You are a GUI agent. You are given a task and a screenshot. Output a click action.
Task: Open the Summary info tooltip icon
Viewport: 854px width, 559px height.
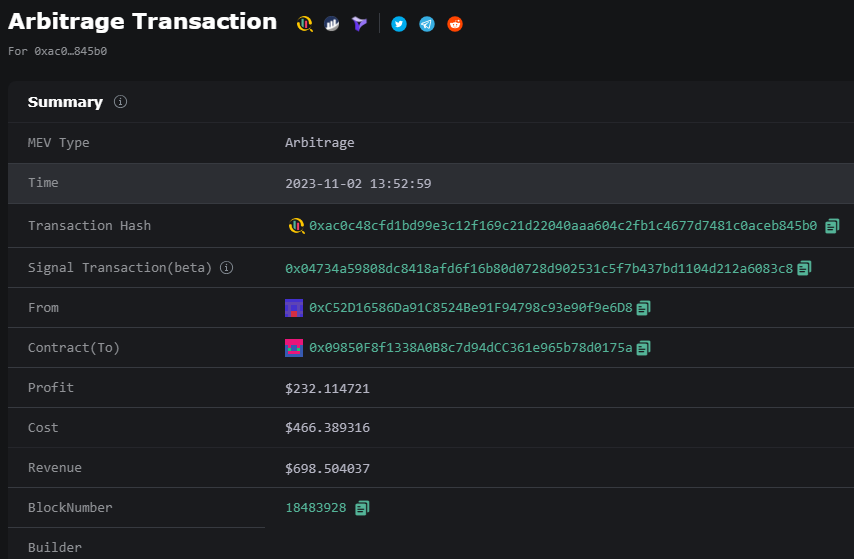click(120, 102)
